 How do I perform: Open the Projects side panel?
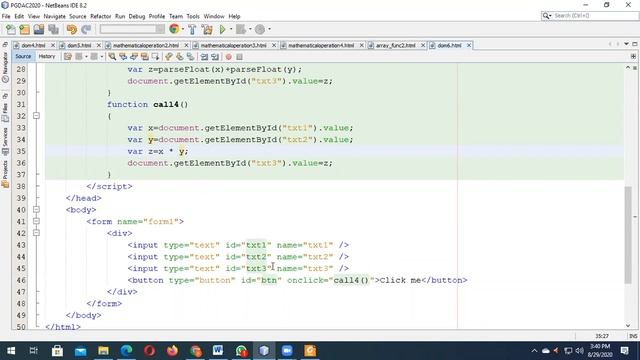click(x=5, y=174)
